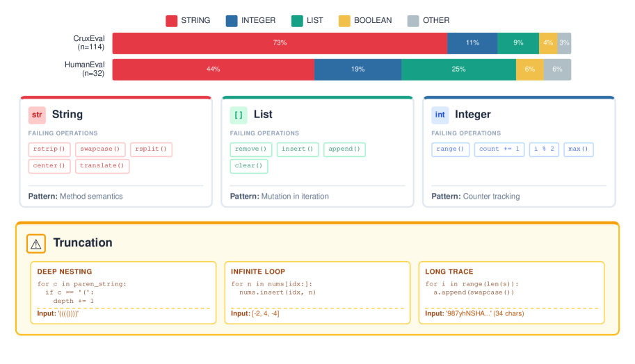Click the blue INTEGER legend swatch
The height and width of the screenshot is (364, 635).
[232, 21]
